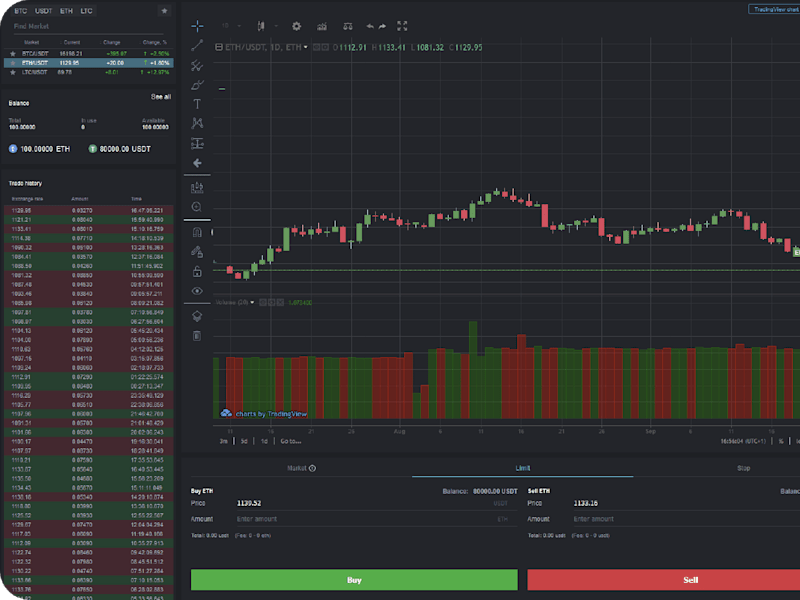Pick the brush drawing tool
The width and height of the screenshot is (800, 600).
[x=197, y=85]
